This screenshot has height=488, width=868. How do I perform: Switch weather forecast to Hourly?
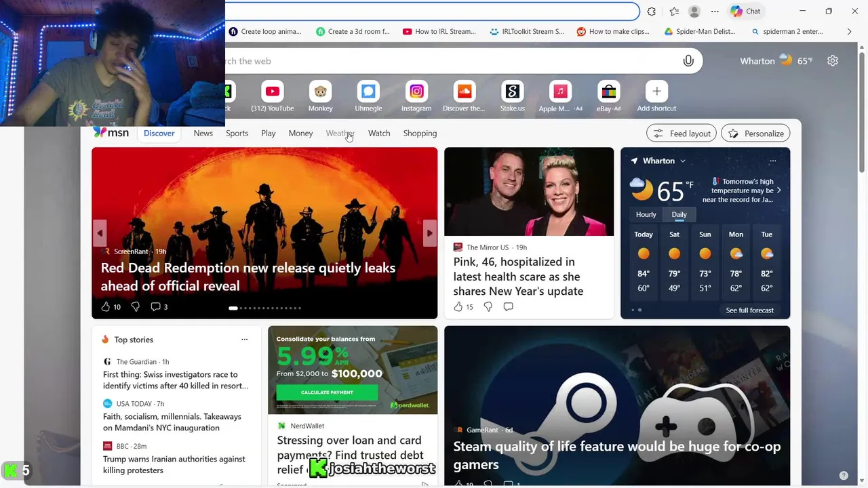click(646, 214)
